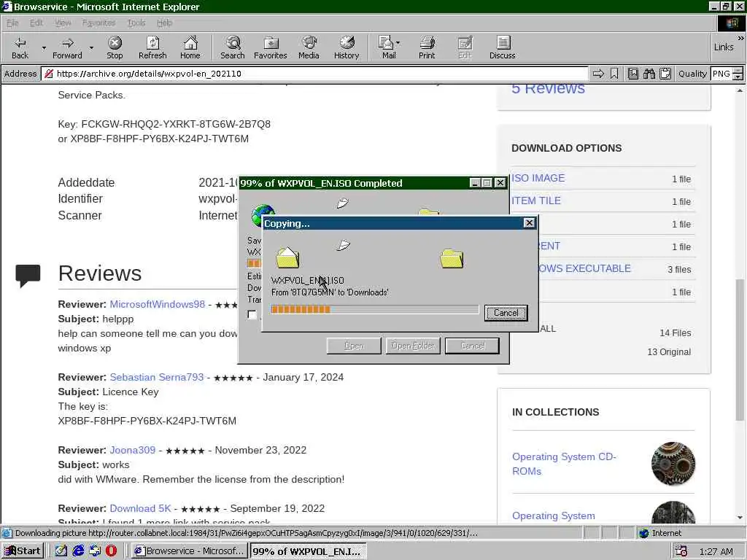Open Operating System CD-ROMs collection

point(564,464)
